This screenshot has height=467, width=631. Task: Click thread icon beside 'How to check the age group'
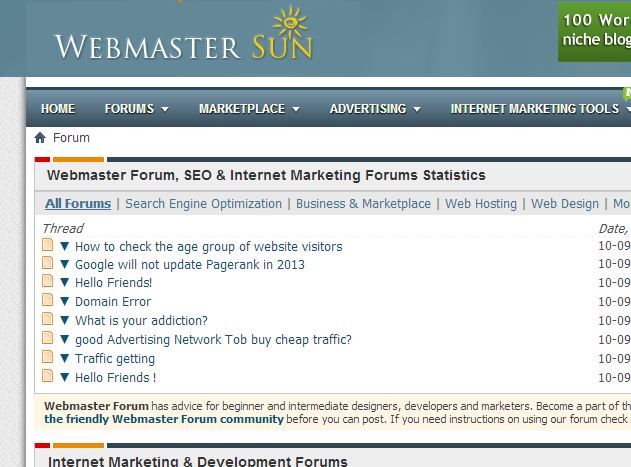[x=47, y=246]
